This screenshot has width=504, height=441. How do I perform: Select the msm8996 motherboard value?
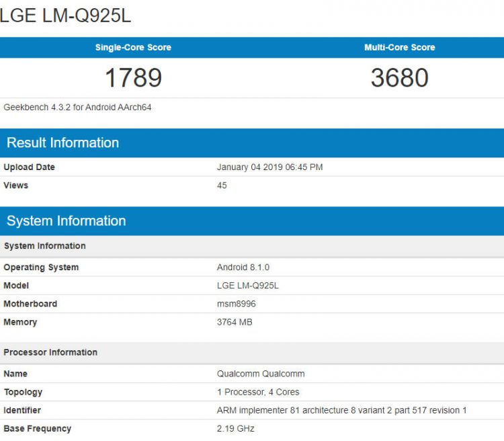click(237, 304)
